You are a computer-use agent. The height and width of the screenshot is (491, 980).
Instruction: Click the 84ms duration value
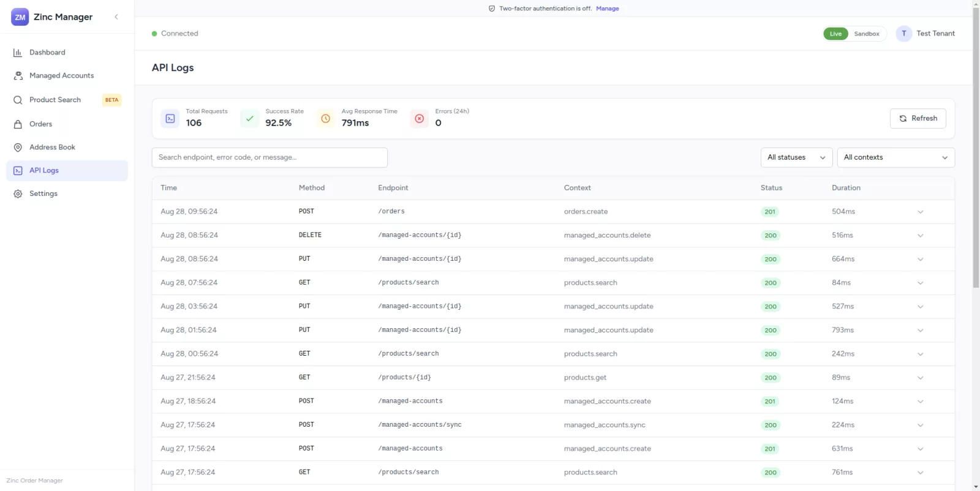pos(841,283)
